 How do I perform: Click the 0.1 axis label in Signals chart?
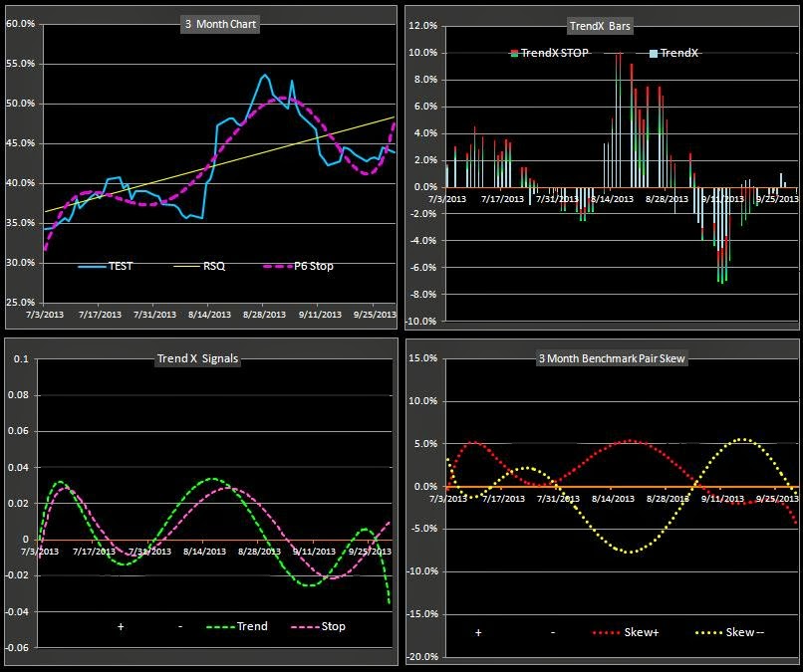pos(22,358)
